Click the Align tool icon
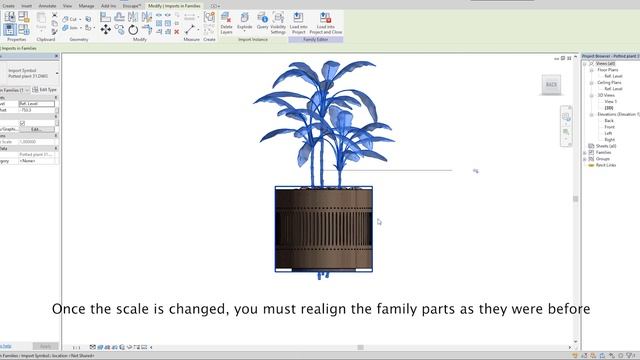The image size is (640, 360). coord(105,17)
